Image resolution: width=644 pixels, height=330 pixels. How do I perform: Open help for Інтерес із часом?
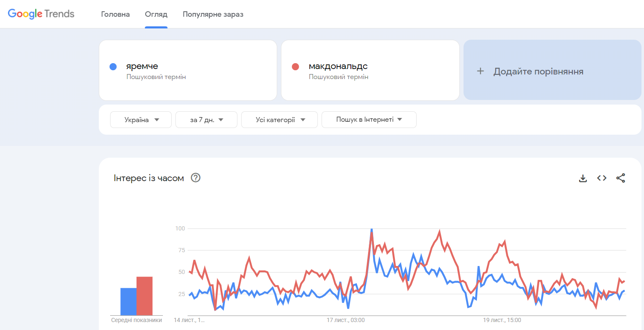(196, 178)
